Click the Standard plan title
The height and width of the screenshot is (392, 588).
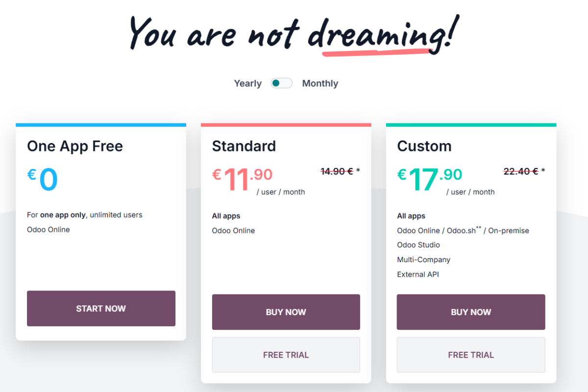(244, 146)
